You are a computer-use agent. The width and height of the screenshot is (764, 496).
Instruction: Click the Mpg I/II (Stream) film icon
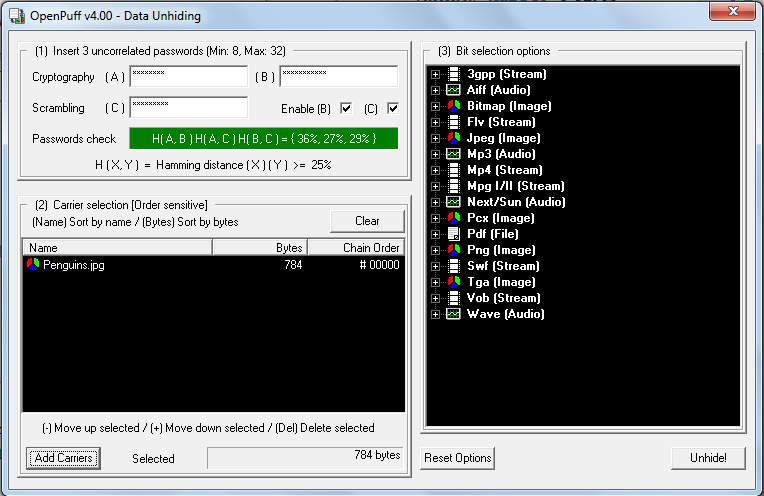click(454, 186)
